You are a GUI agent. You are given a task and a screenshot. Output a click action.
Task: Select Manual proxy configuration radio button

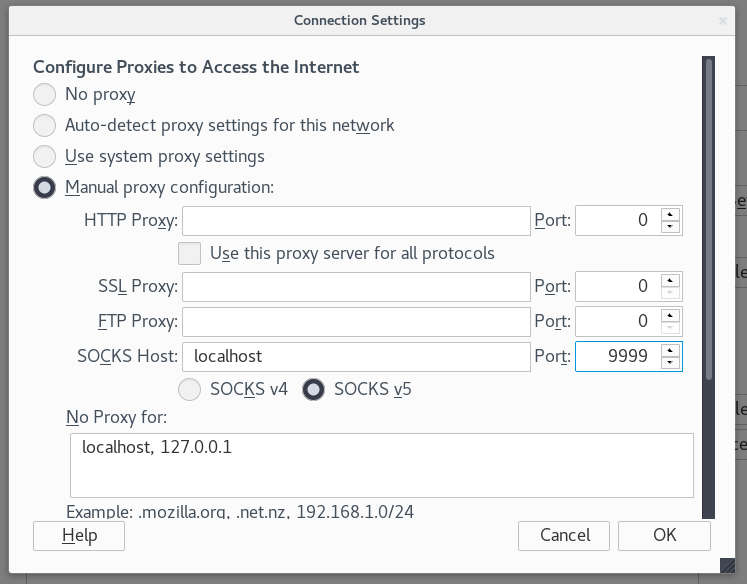pos(44,188)
